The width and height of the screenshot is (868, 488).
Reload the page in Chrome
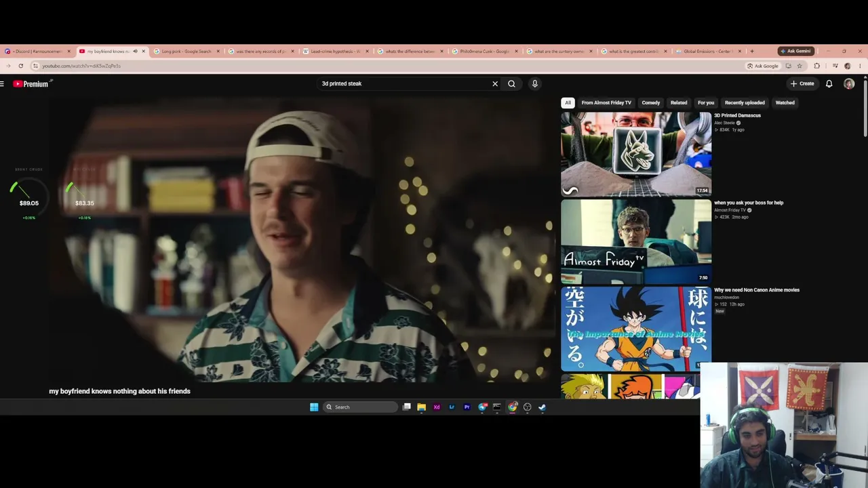coord(21,66)
